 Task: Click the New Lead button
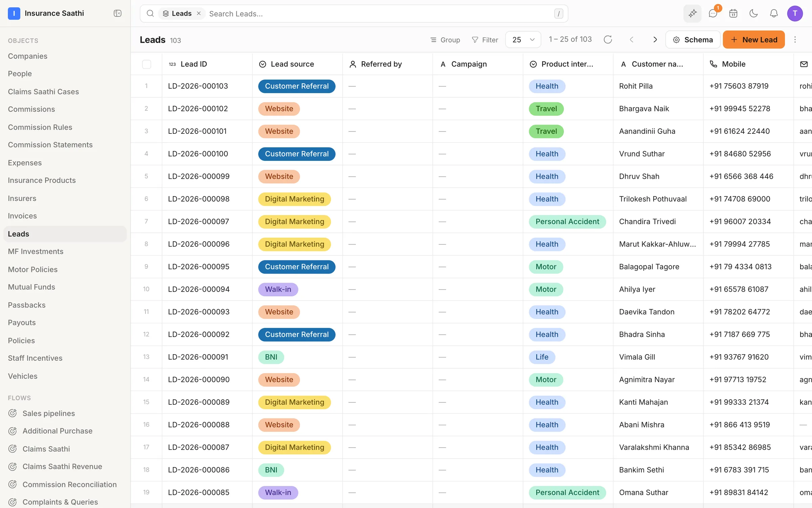[753, 40]
